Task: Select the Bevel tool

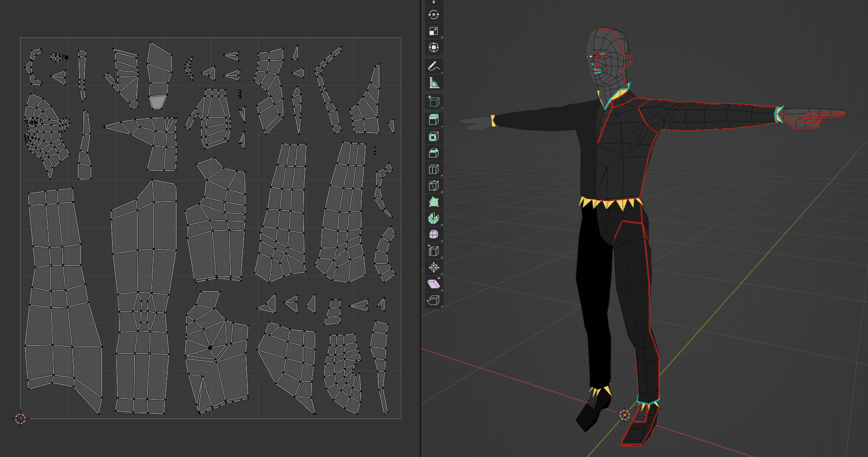Action: [434, 153]
